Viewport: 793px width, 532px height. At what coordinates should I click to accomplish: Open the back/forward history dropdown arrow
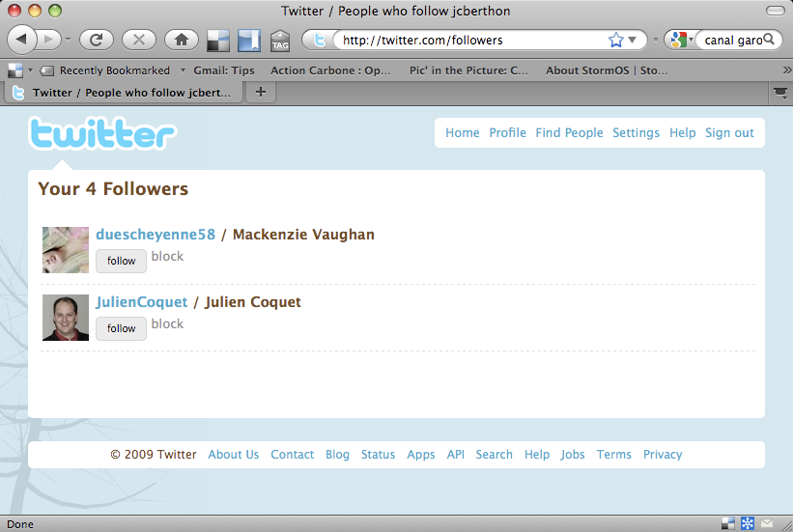68,40
